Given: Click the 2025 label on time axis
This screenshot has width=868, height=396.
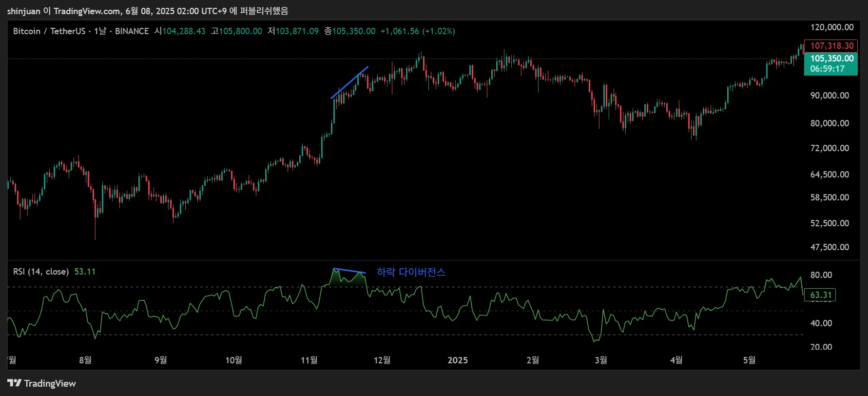Looking at the screenshot, I should click(x=458, y=360).
